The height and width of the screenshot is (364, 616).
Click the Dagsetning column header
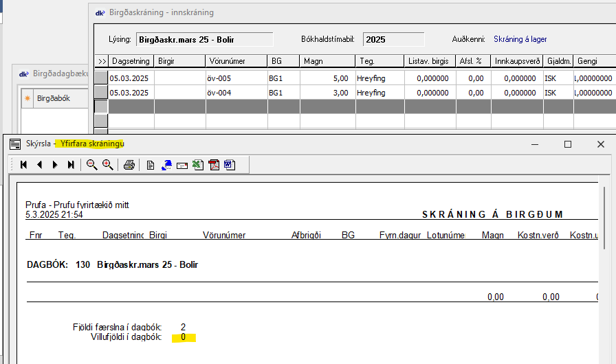point(131,61)
